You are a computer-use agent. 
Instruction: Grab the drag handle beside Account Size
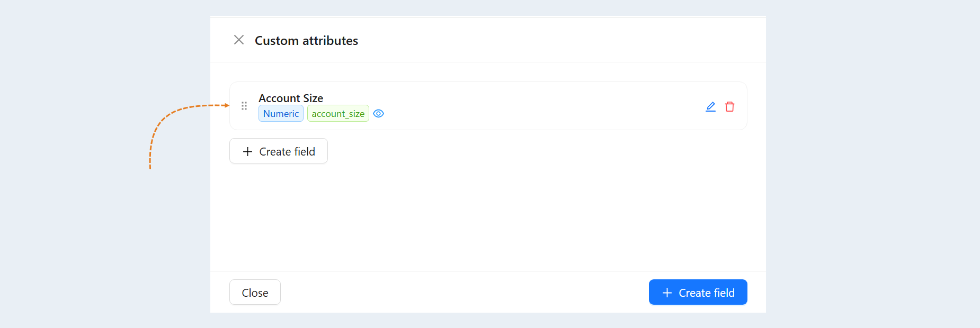pos(244,106)
